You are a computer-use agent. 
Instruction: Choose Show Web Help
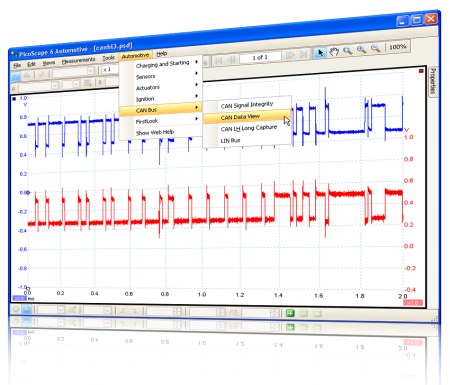click(x=161, y=132)
